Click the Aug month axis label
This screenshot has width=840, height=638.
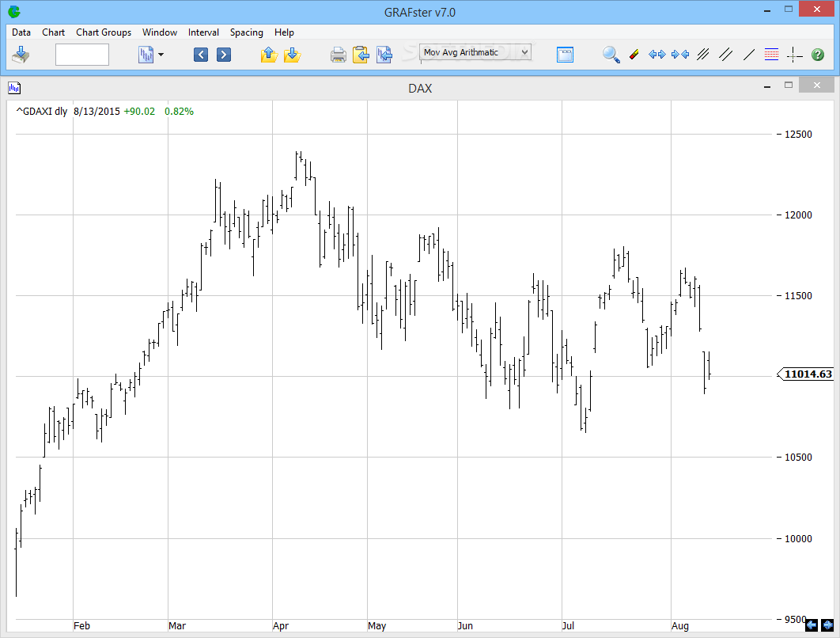pos(680,625)
